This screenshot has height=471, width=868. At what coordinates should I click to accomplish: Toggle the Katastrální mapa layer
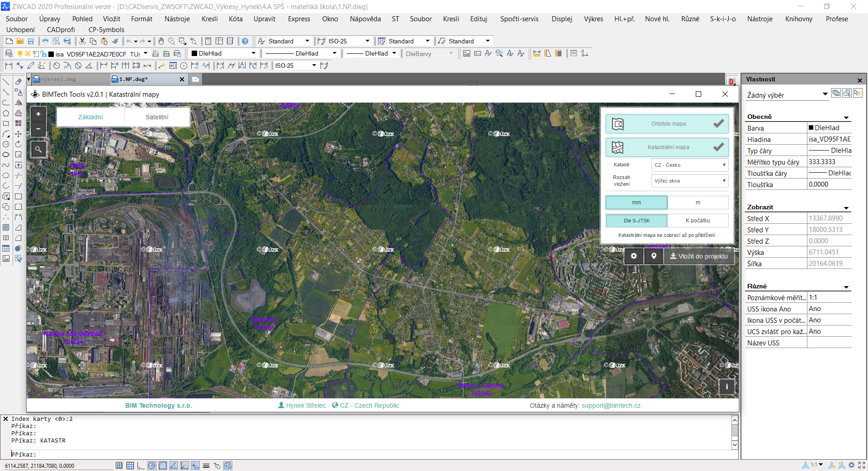pos(667,147)
